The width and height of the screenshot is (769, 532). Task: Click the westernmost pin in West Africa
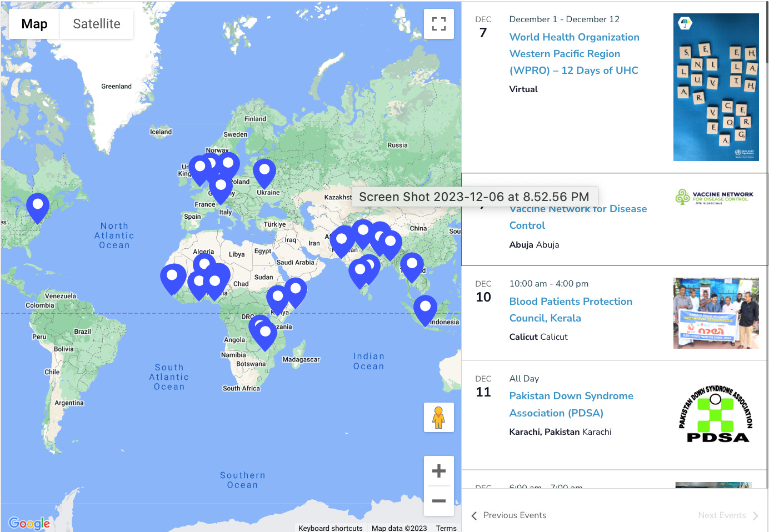(x=173, y=279)
